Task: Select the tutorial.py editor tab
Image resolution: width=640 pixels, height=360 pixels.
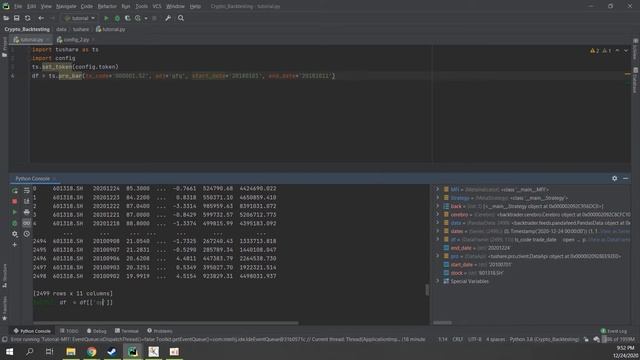Action: click(x=31, y=40)
